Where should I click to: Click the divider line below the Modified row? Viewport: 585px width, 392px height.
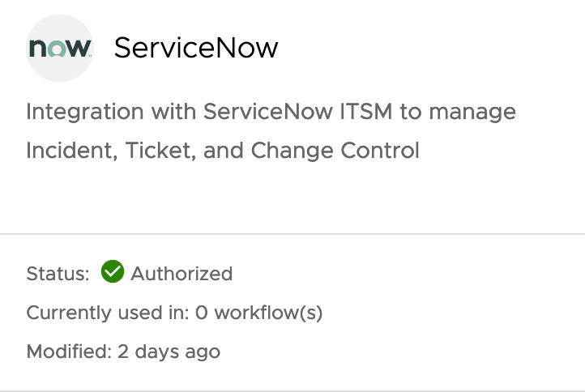[x=292, y=390]
